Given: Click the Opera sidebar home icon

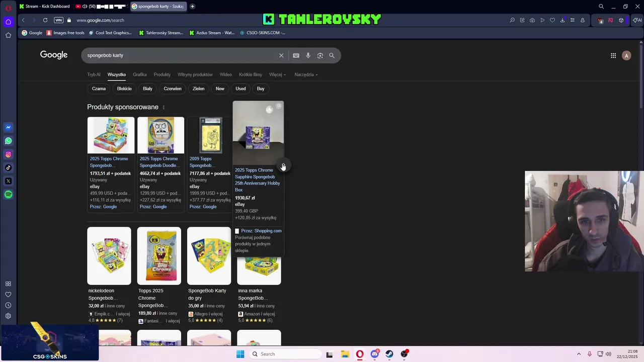Looking at the screenshot, I should (x=8, y=22).
